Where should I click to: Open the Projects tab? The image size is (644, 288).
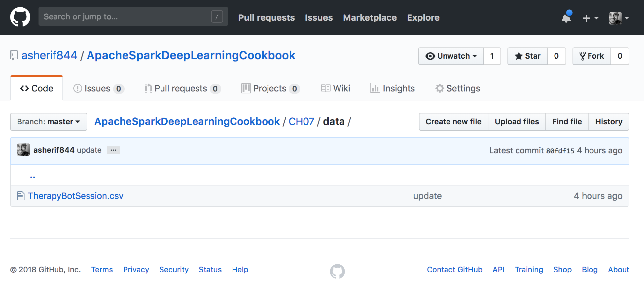click(x=270, y=88)
